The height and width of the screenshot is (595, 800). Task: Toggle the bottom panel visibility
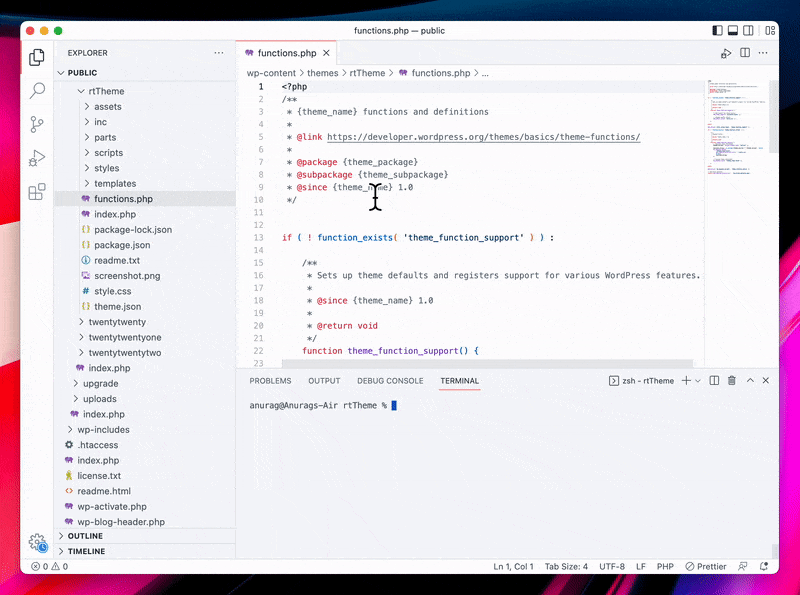[x=733, y=31]
